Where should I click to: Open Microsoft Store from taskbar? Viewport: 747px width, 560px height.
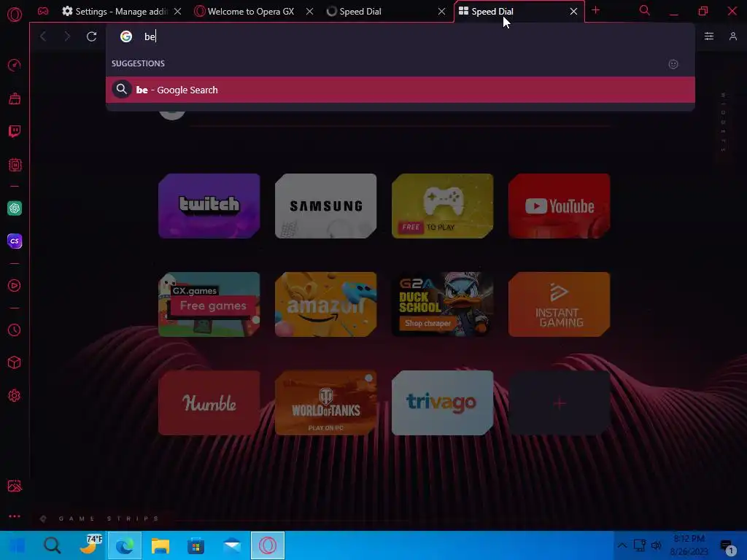click(196, 545)
